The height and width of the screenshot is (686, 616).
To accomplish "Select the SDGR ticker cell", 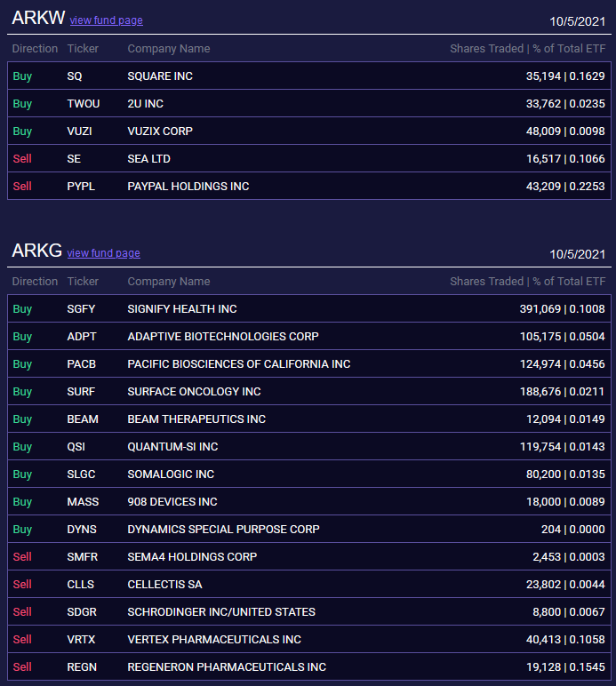I will point(82,612).
